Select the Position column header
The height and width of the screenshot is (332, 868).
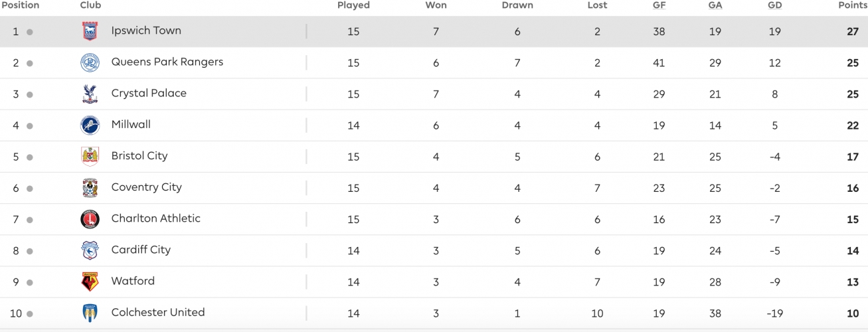click(x=21, y=5)
